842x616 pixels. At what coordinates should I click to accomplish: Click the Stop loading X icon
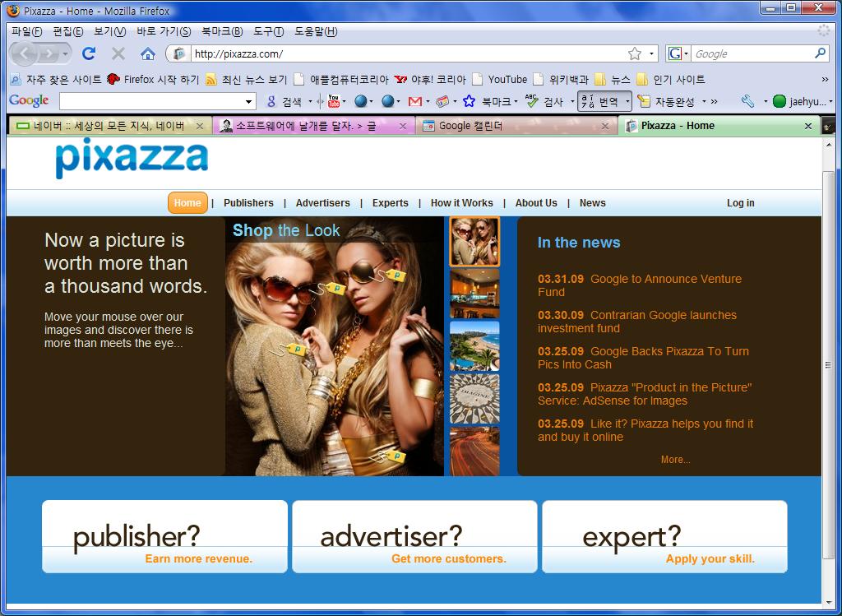click(118, 53)
